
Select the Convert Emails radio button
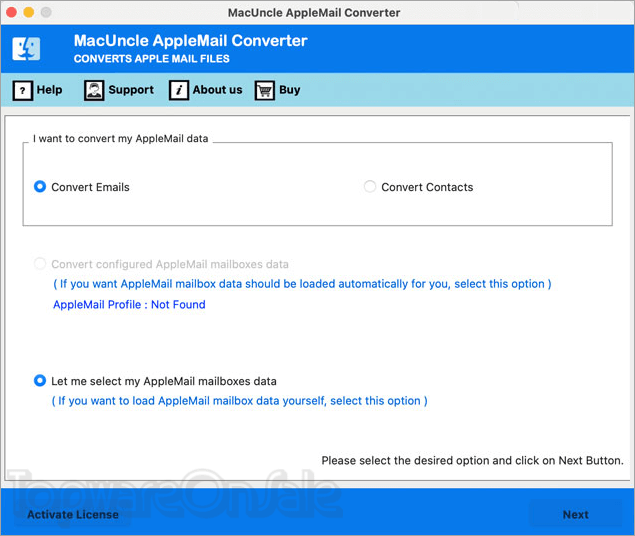(40, 187)
